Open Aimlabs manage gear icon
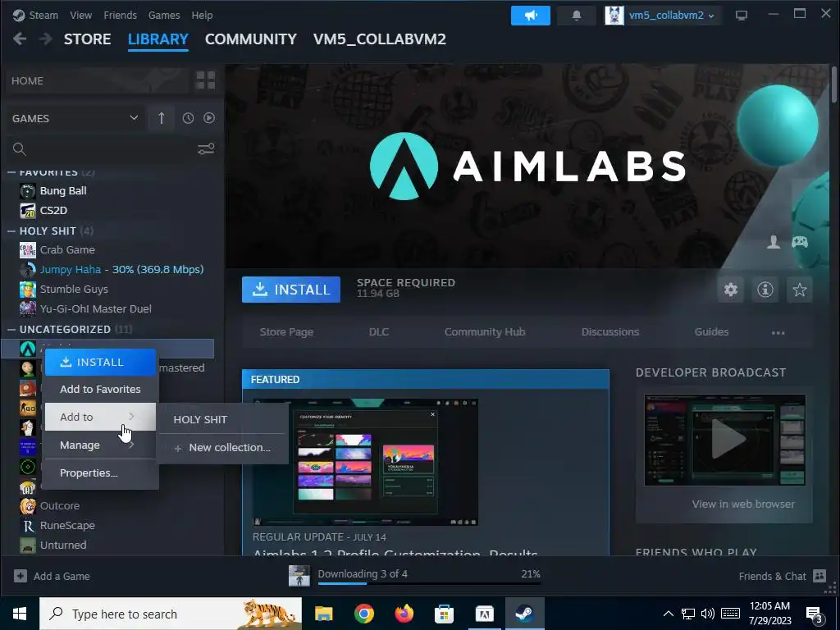The width and height of the screenshot is (840, 630). (731, 290)
